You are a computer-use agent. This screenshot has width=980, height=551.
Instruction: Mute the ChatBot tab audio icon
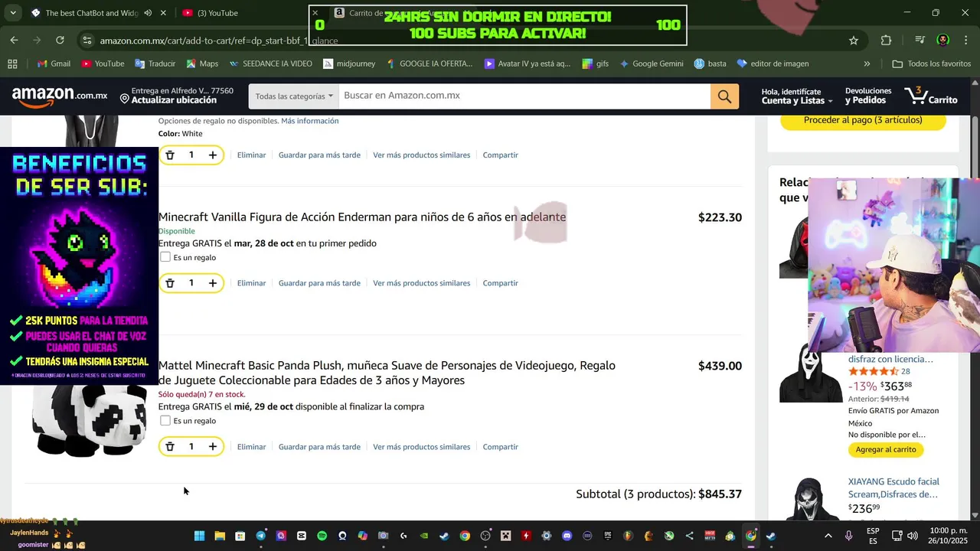(x=148, y=13)
